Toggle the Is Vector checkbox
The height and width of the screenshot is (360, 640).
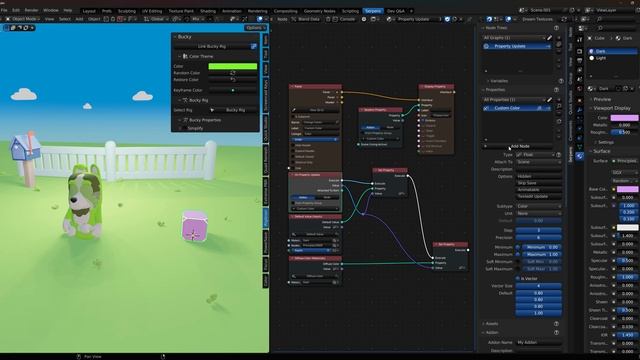(518, 279)
